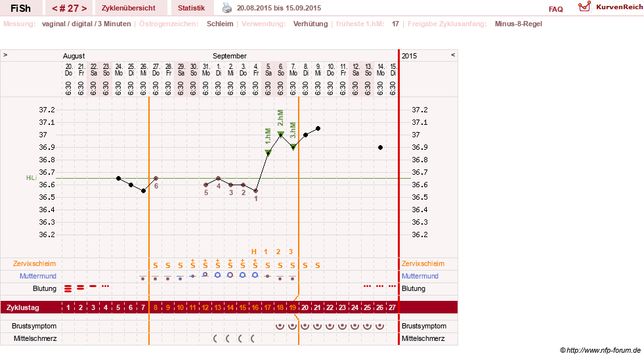The width and height of the screenshot is (644, 358).
Task: Select Zyklustag 8 in the cycle day bar
Action: pyautogui.click(x=155, y=307)
